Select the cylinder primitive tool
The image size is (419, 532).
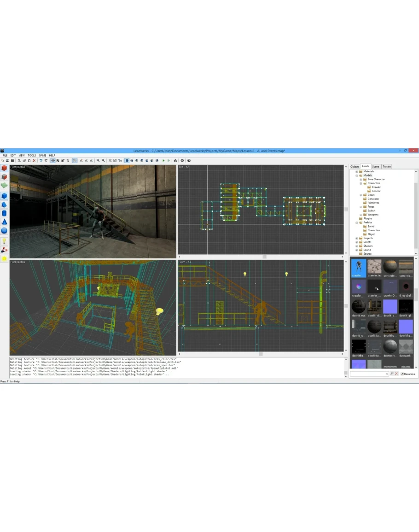4,213
